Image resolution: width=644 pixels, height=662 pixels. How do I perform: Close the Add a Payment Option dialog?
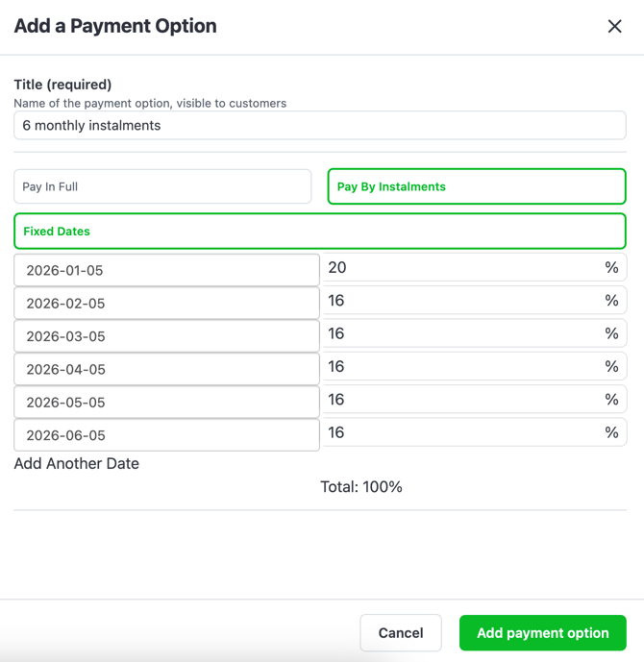pyautogui.click(x=614, y=26)
